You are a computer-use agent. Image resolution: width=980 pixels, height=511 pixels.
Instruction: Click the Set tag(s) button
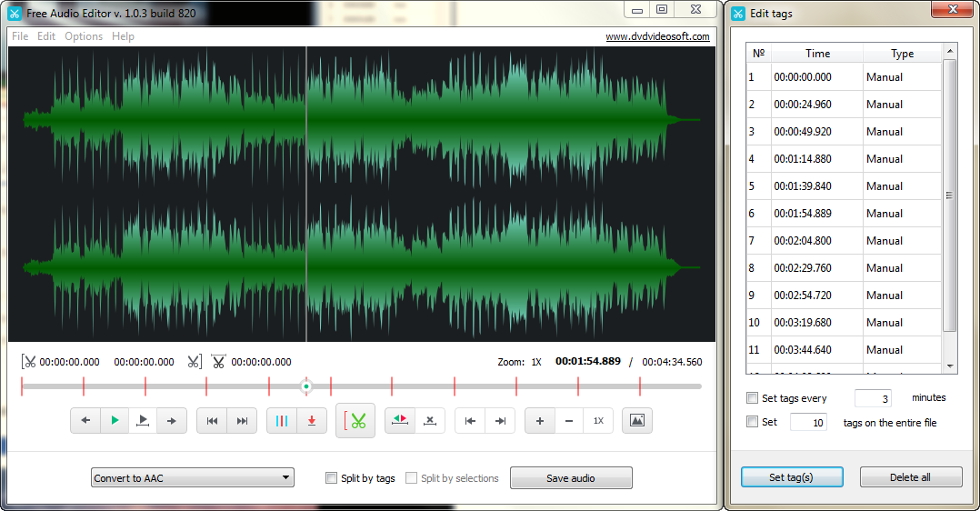(x=791, y=477)
